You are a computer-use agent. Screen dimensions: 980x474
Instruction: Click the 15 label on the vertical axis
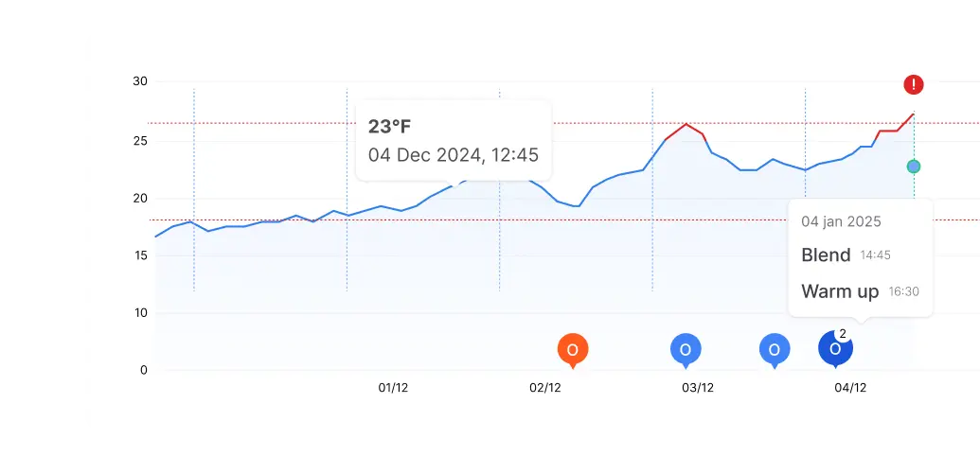pos(139,255)
